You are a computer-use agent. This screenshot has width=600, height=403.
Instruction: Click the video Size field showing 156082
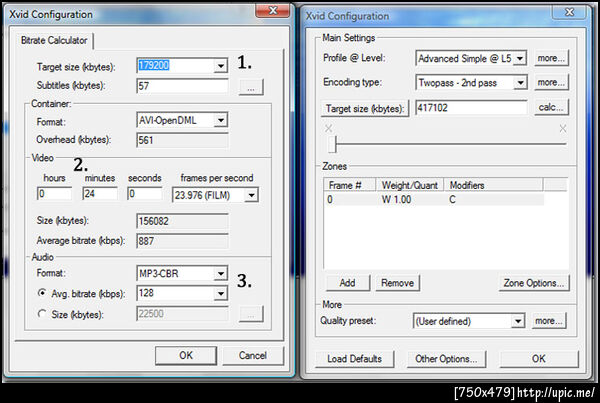[x=183, y=221]
